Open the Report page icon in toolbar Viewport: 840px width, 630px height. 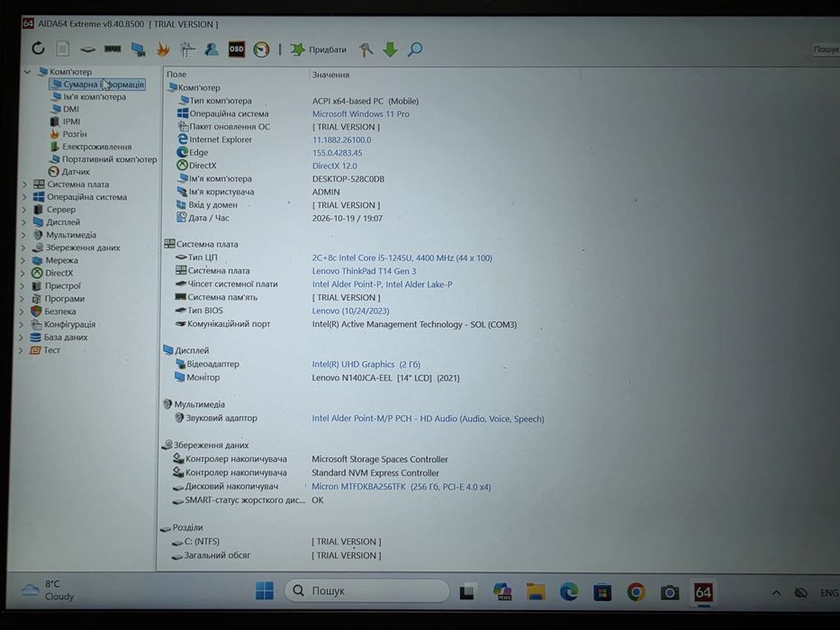[x=63, y=49]
